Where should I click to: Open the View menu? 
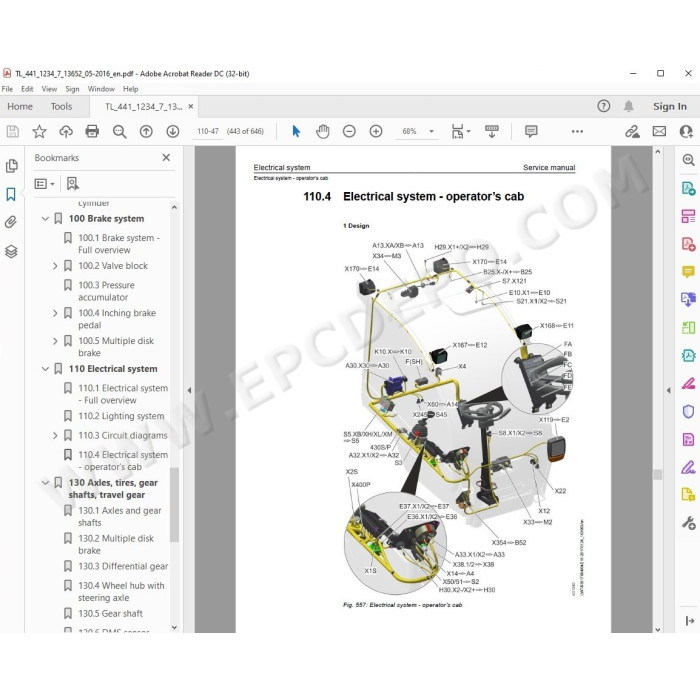(49, 89)
